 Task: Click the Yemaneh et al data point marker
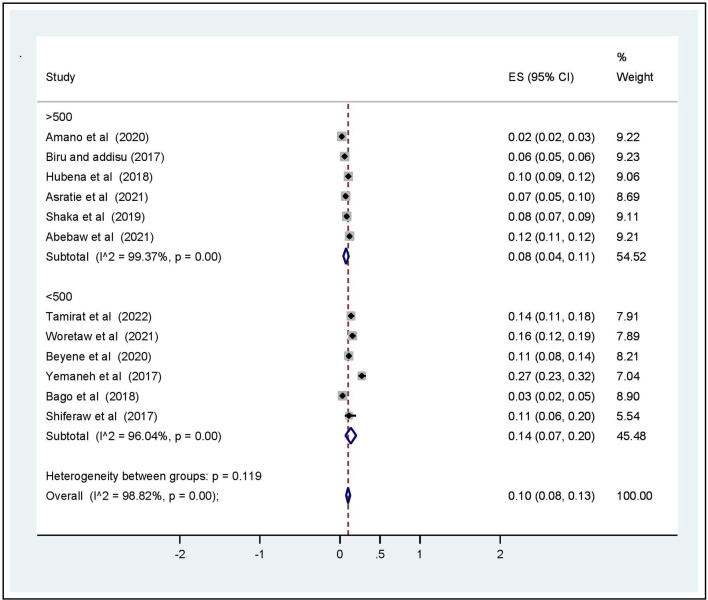(362, 376)
